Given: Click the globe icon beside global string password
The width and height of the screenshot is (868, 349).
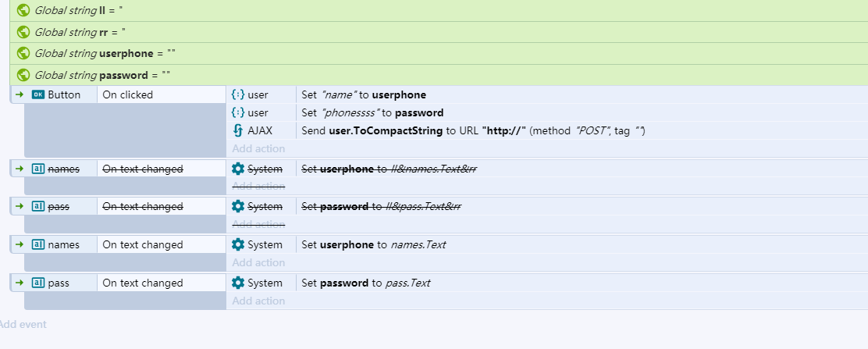Looking at the screenshot, I should (x=23, y=75).
